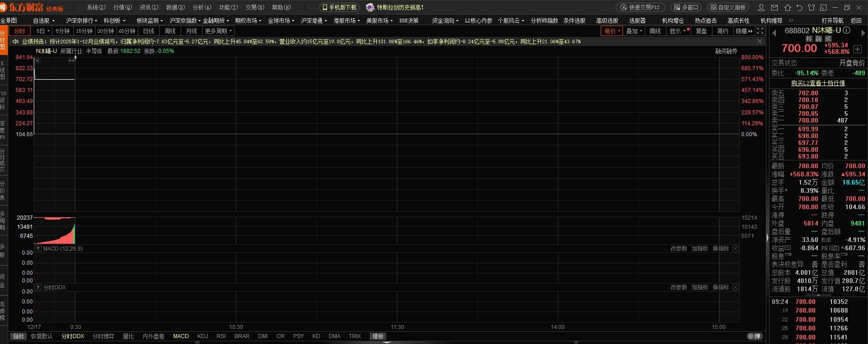Open the 更多周期 dropdown
The image size is (868, 344).
218,31
